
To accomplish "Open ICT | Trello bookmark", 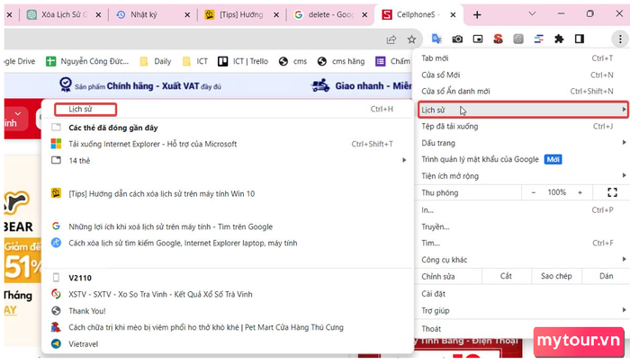I will point(243,61).
